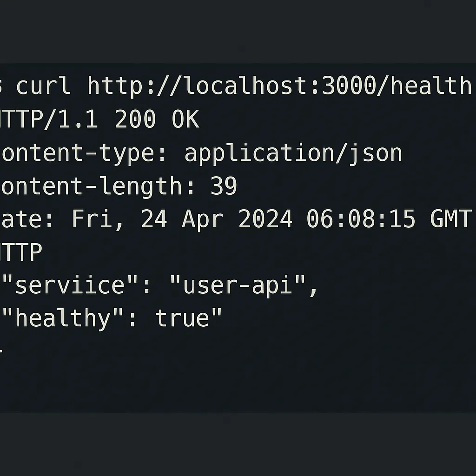
Task: Click the 24 Apr 2024 date text
Action: [x=217, y=219]
